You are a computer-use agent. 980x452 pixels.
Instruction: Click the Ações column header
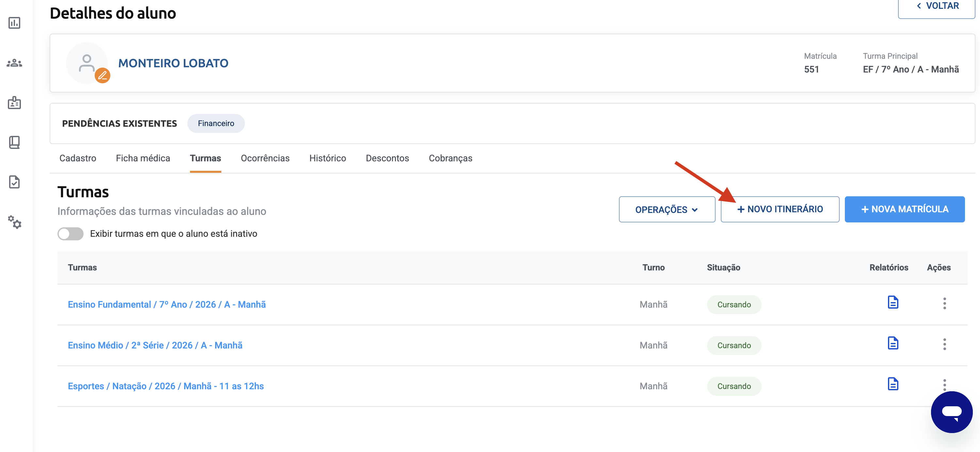[939, 267]
